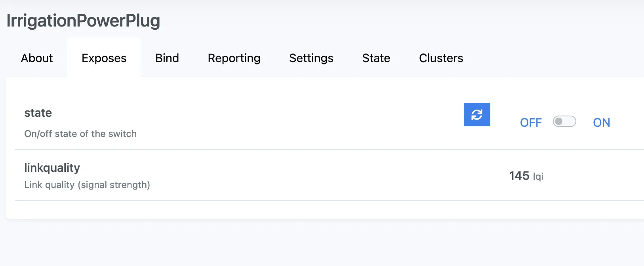Viewport: 644px width, 266px height.
Task: Refresh the state value
Action: (477, 115)
